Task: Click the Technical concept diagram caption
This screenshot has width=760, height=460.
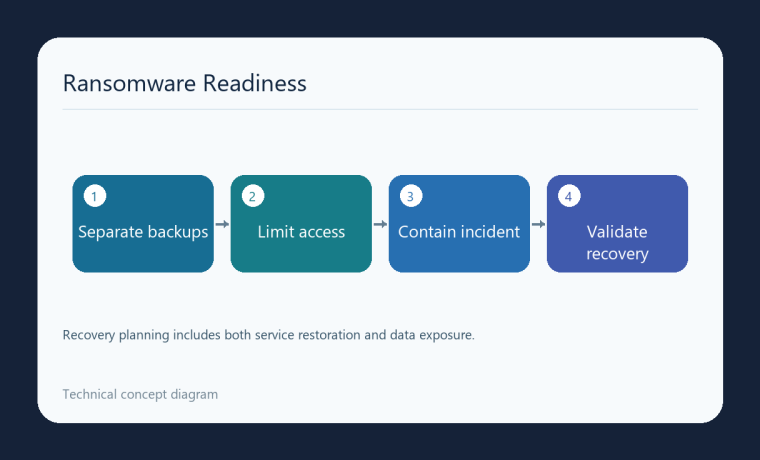Action: pyautogui.click(x=140, y=395)
